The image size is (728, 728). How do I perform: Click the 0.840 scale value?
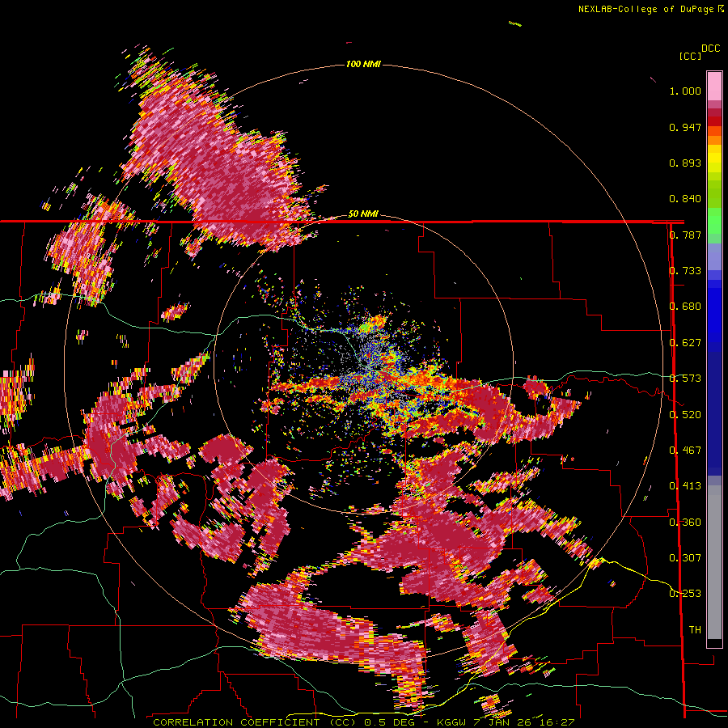click(685, 199)
